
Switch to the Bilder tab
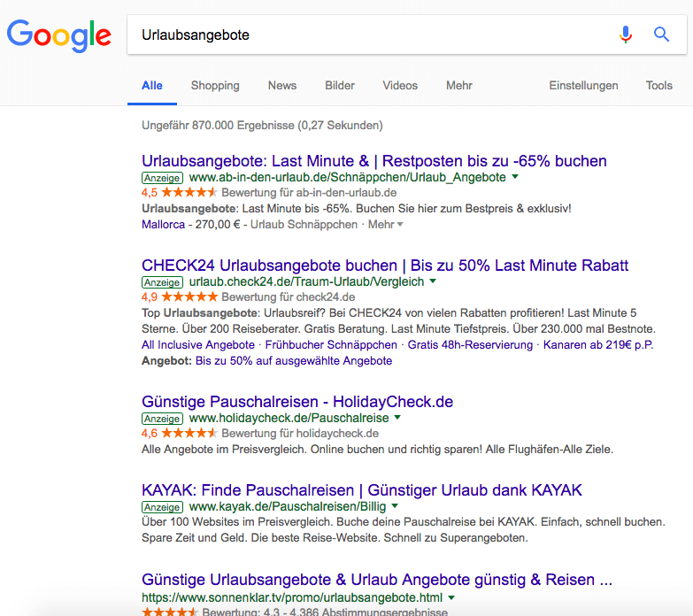340,85
